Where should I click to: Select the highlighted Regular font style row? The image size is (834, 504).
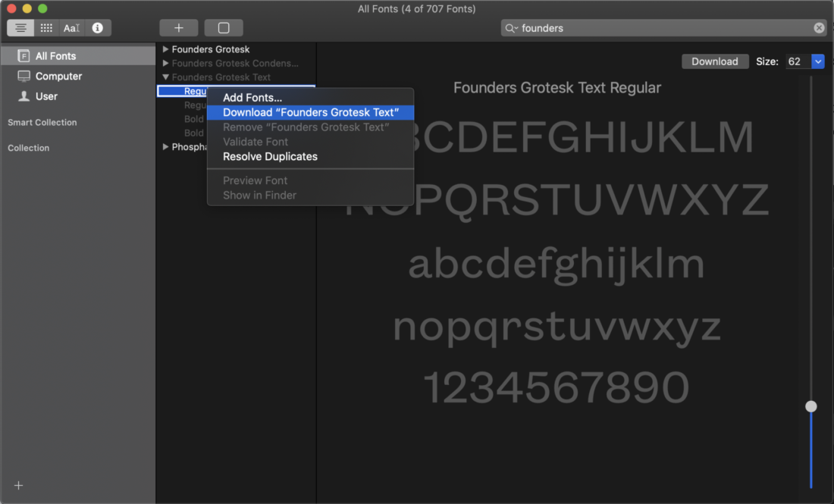236,91
